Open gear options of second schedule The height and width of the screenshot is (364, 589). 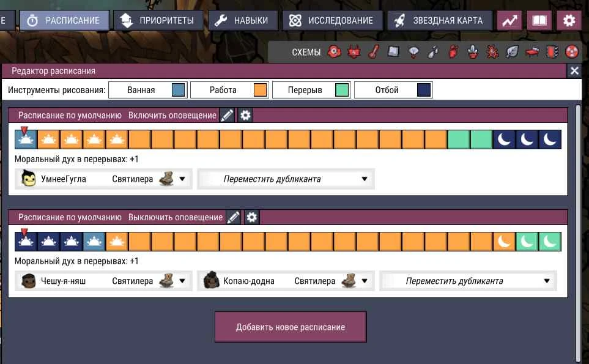pos(251,217)
